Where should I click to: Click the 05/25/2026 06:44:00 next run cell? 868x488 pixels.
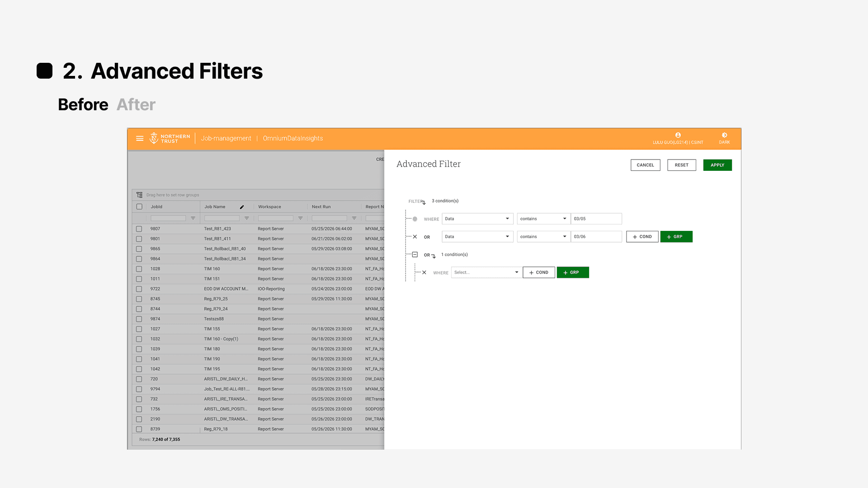pyautogui.click(x=332, y=229)
